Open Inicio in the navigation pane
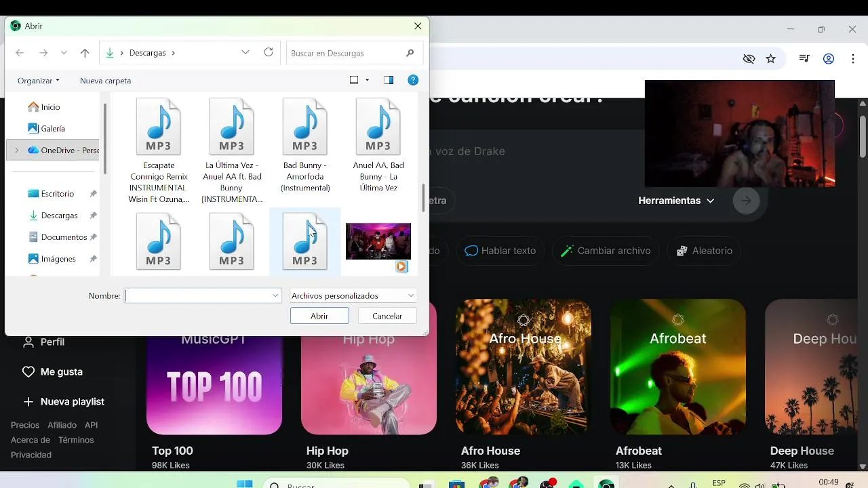The height and width of the screenshot is (488, 868). click(50, 107)
